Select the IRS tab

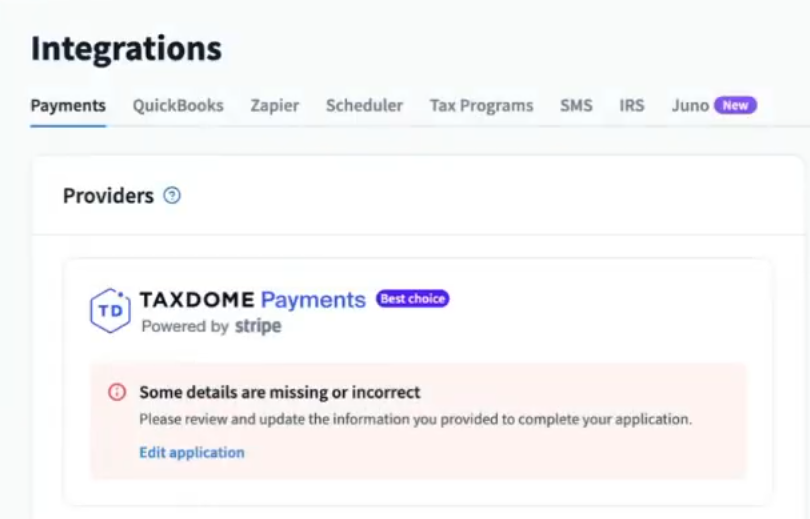(632, 105)
